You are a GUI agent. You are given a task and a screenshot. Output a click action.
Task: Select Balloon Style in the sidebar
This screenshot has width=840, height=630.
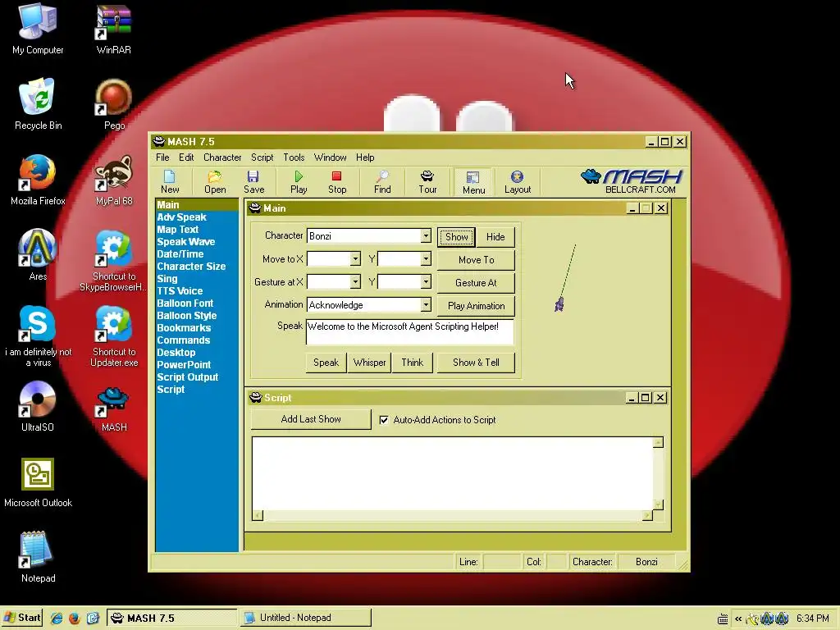pyautogui.click(x=187, y=316)
